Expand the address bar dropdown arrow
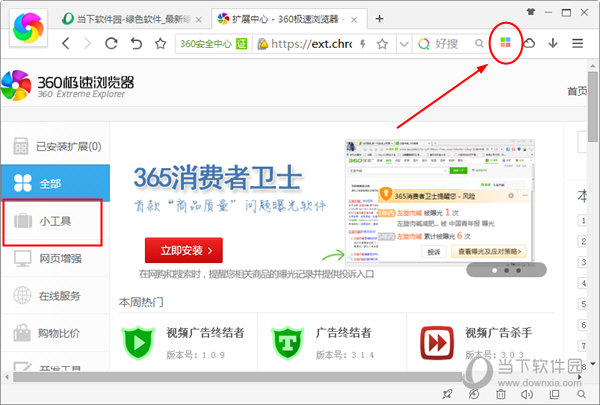The image size is (600, 405). pos(404,44)
